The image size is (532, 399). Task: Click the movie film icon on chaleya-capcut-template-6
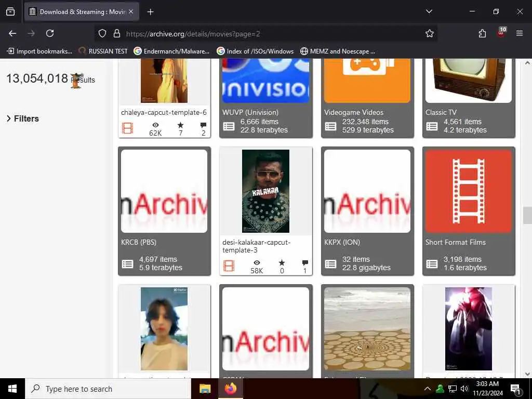[x=128, y=128]
